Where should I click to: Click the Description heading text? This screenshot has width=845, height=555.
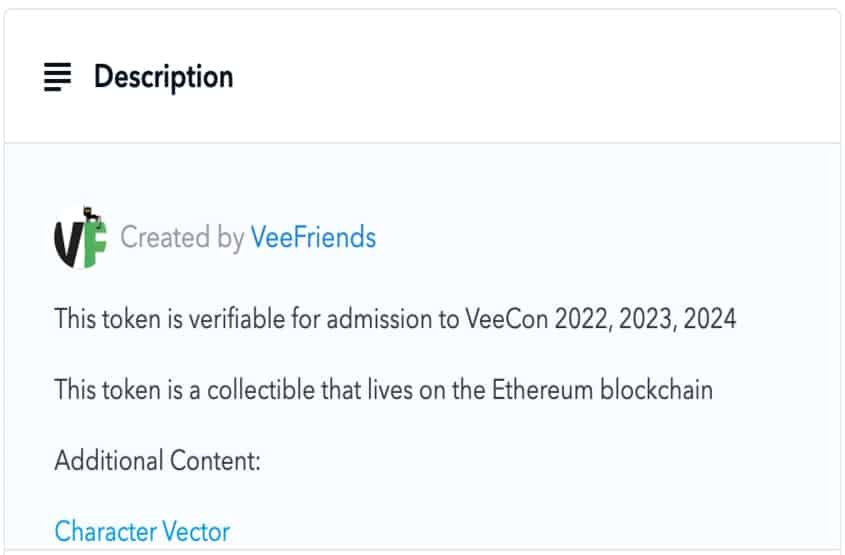pos(164,77)
